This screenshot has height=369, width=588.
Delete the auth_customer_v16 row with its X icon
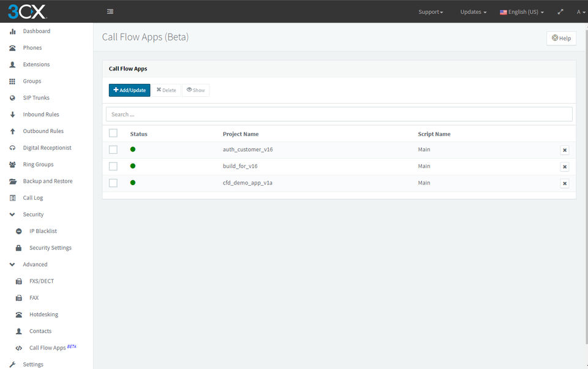point(564,150)
